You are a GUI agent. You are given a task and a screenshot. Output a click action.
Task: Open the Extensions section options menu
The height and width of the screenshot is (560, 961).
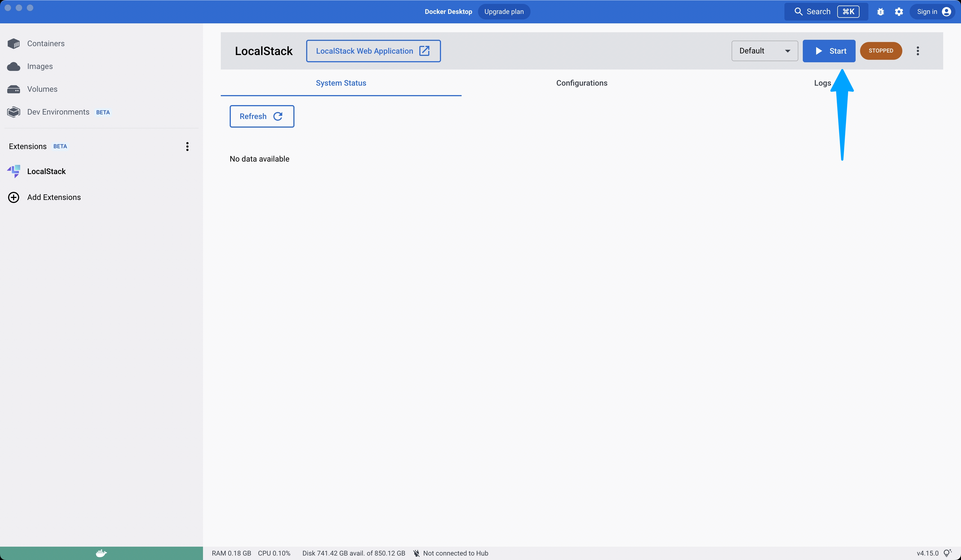(x=187, y=146)
